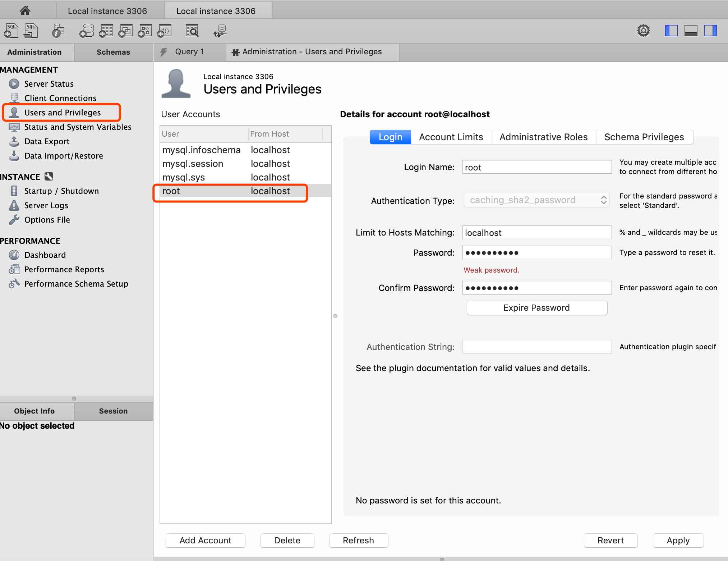Open Performance Reports
Viewport: 728px width, 561px height.
pos(64,269)
